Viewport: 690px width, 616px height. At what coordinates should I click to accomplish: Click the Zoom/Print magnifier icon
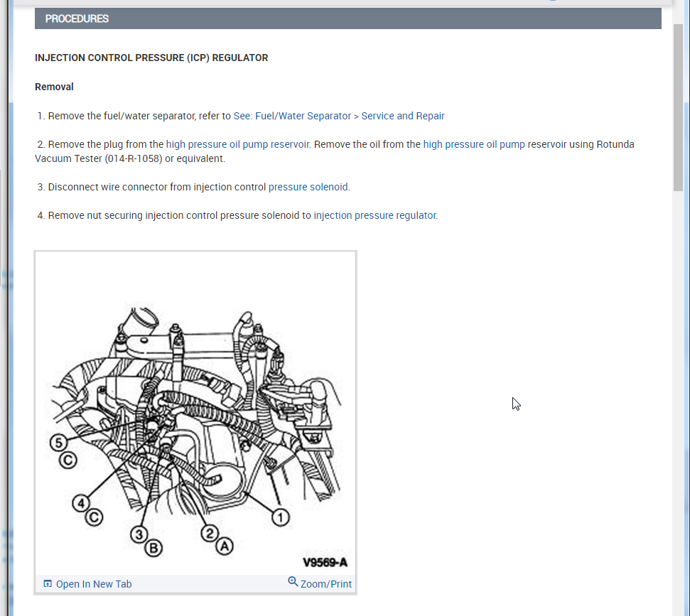(x=293, y=582)
